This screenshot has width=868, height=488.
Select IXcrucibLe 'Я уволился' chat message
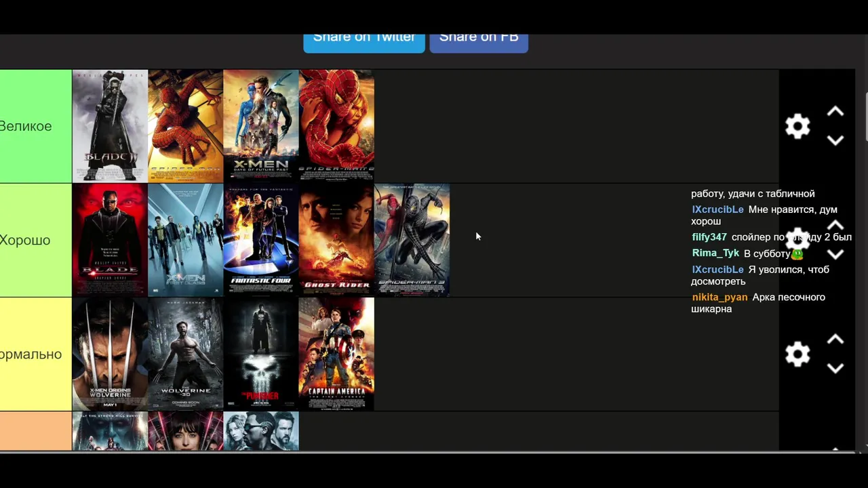pos(760,275)
